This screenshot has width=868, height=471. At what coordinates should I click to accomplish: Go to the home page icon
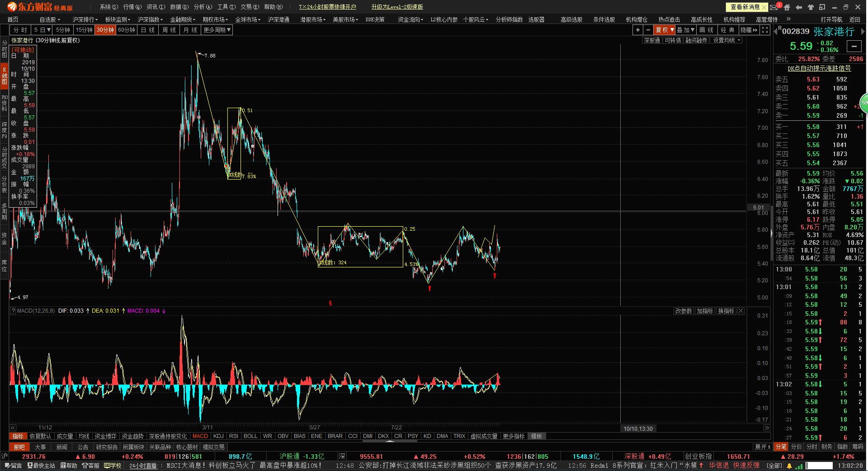point(787,7)
